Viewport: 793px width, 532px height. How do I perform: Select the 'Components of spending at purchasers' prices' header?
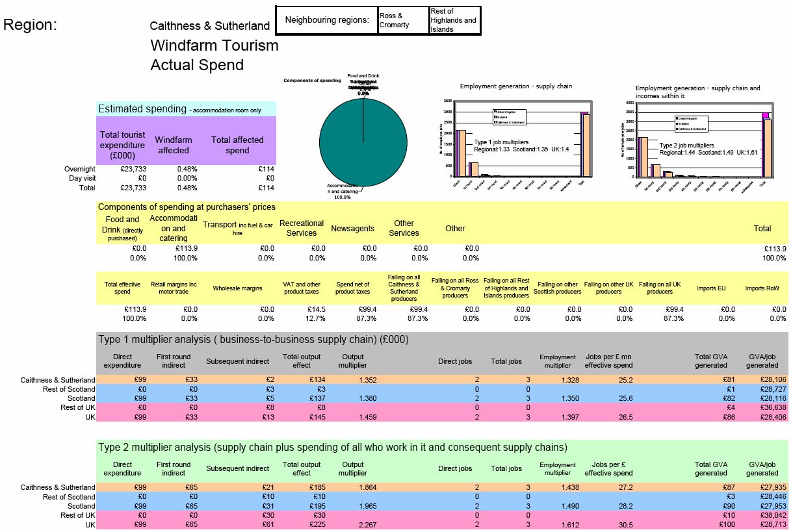click(187, 207)
